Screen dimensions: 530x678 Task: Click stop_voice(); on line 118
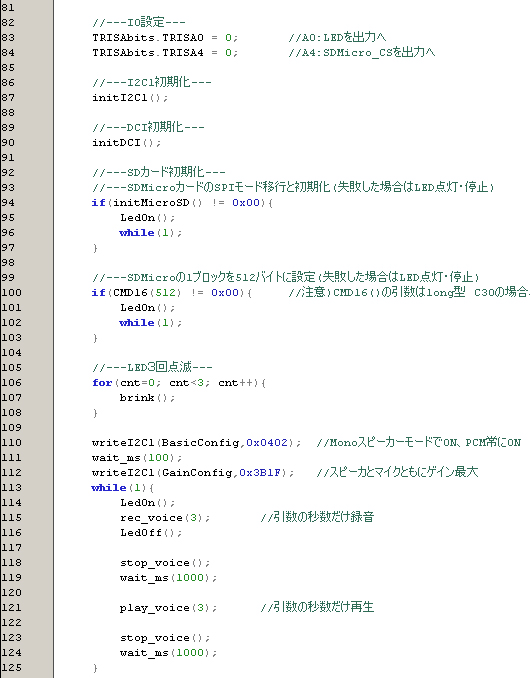coord(165,563)
